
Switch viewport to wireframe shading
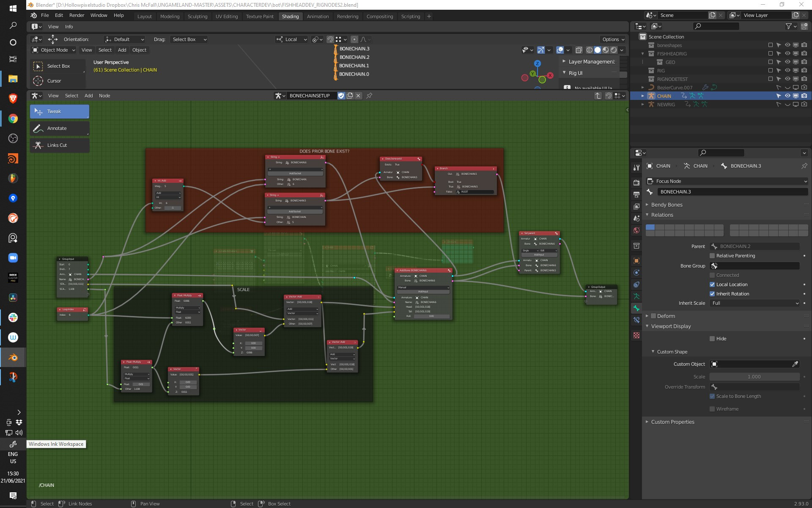tap(589, 50)
